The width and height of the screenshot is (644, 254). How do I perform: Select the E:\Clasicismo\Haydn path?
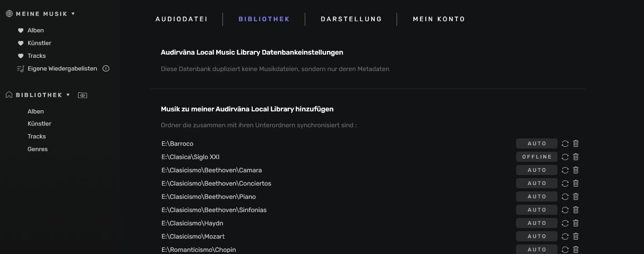[192, 223]
